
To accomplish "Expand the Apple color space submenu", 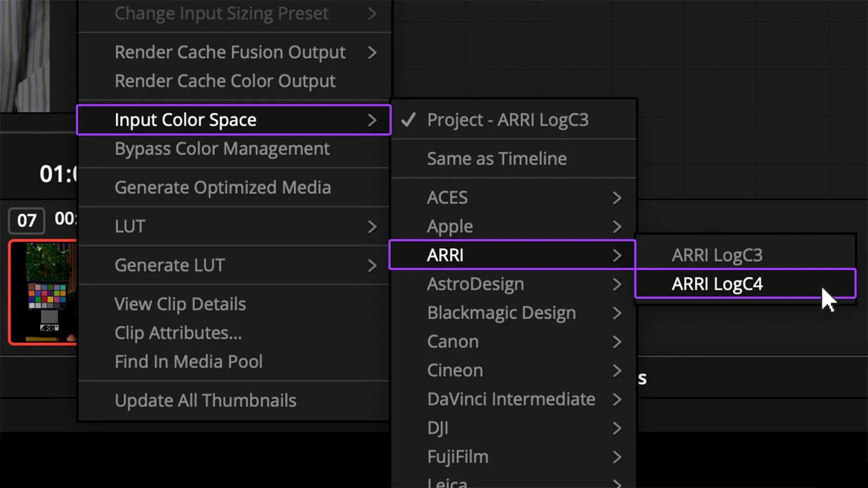I will 513,226.
